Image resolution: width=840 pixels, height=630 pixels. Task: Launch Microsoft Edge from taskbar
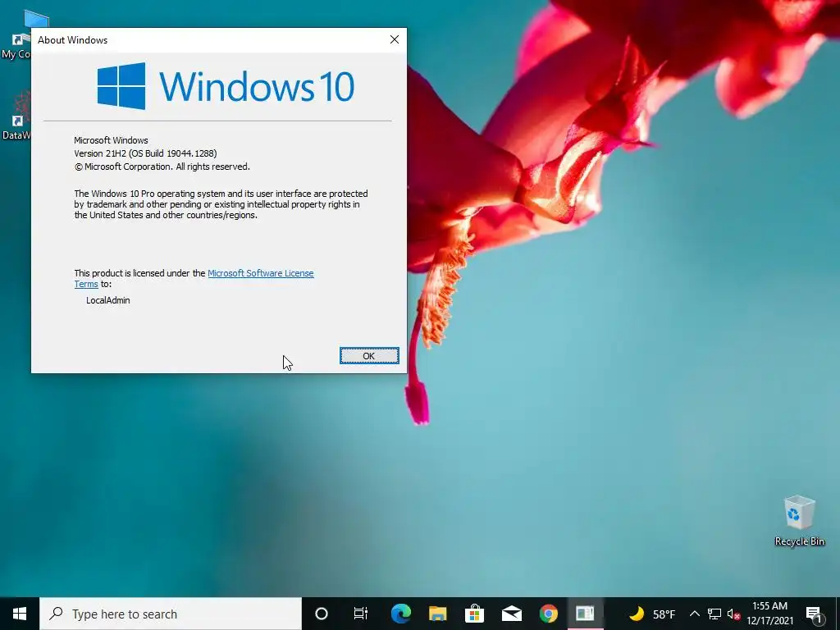(x=400, y=614)
